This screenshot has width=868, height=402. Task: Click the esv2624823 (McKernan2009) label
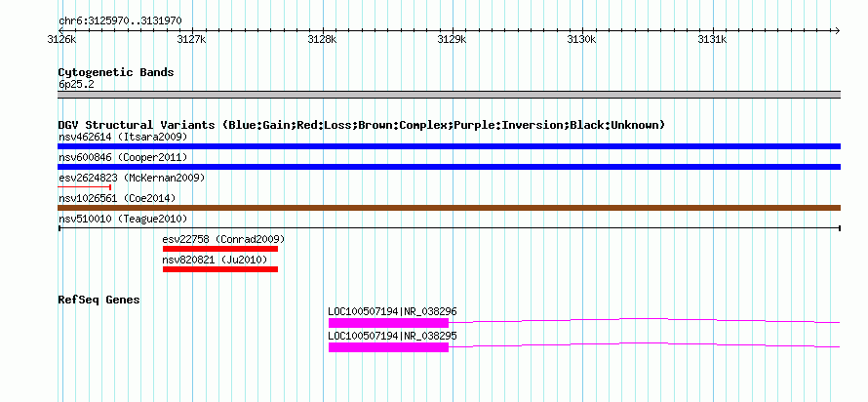click(x=132, y=178)
